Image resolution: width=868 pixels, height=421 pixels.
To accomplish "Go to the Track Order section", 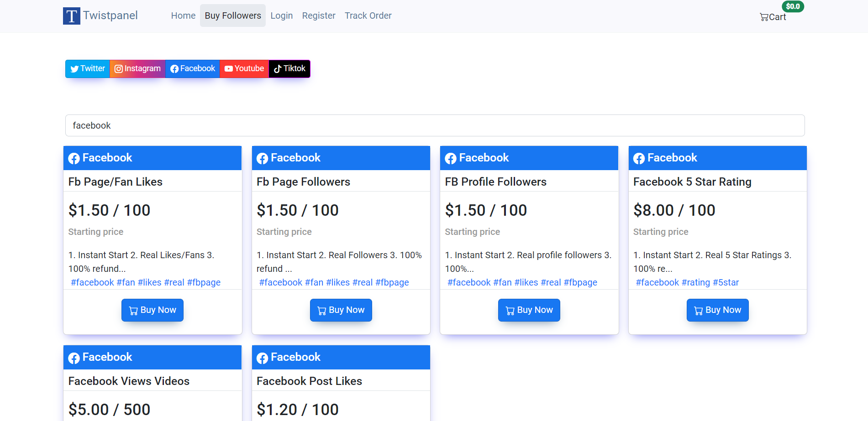I will point(368,15).
